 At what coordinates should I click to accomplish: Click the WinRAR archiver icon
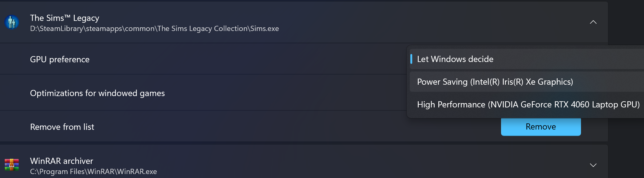[x=12, y=165]
